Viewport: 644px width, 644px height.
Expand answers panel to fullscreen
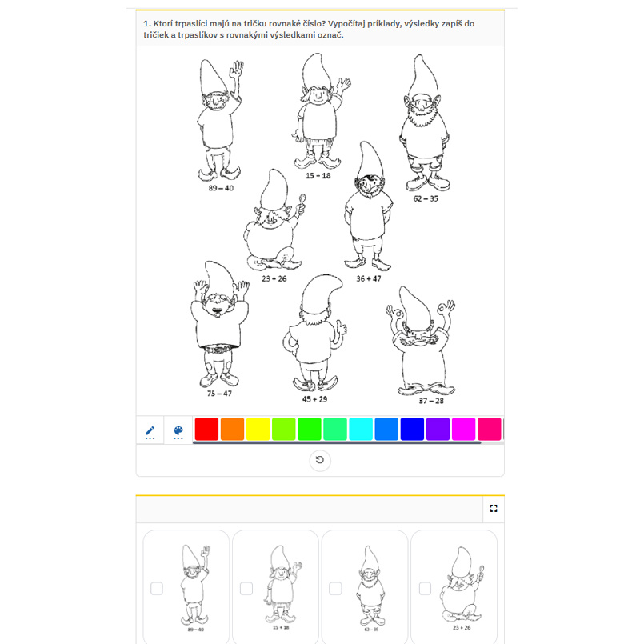click(494, 508)
